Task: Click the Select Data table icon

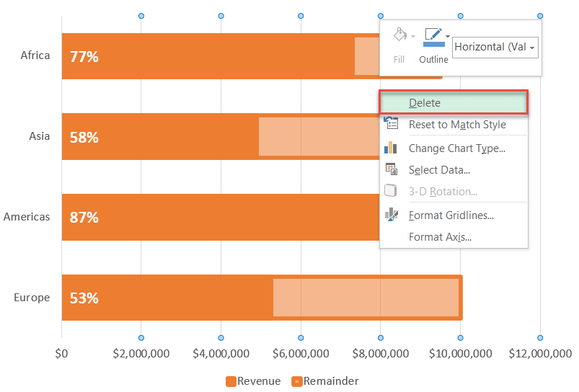Action: pos(391,169)
